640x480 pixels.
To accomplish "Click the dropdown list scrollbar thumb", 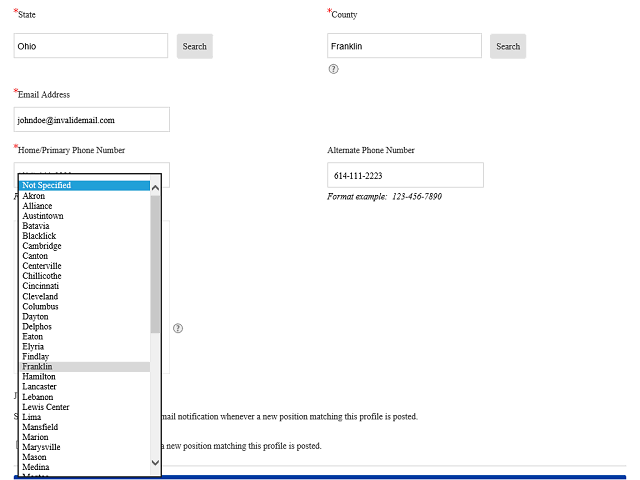I will pyautogui.click(x=155, y=264).
